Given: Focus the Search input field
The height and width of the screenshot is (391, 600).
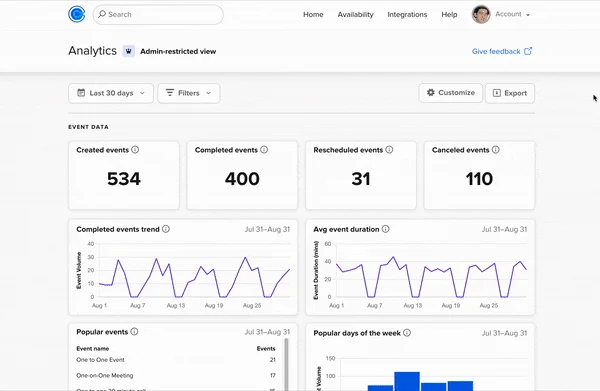Looking at the screenshot, I should (158, 15).
